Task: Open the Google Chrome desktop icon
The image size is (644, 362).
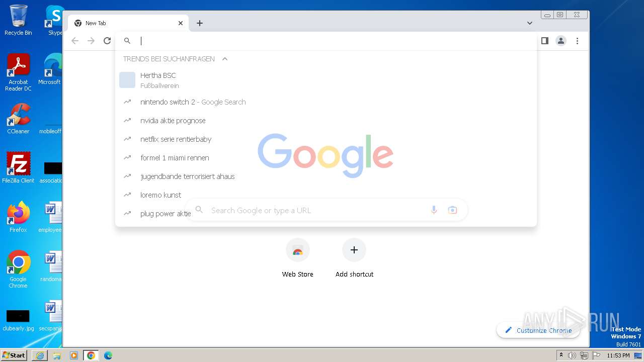Action: point(18,269)
